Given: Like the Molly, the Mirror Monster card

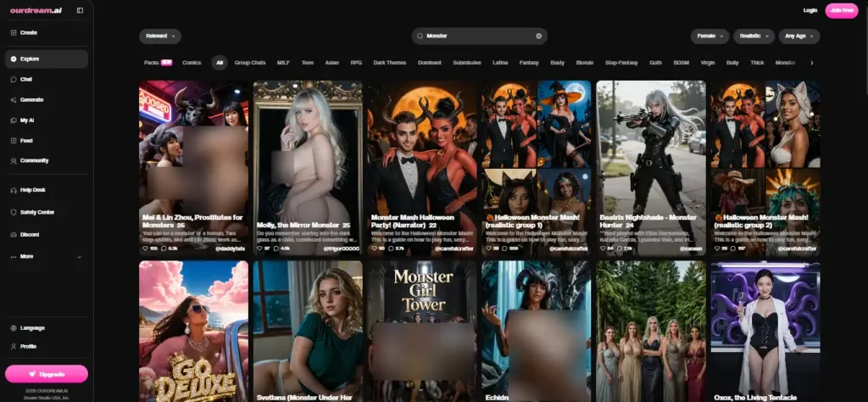Looking at the screenshot, I should 260,248.
